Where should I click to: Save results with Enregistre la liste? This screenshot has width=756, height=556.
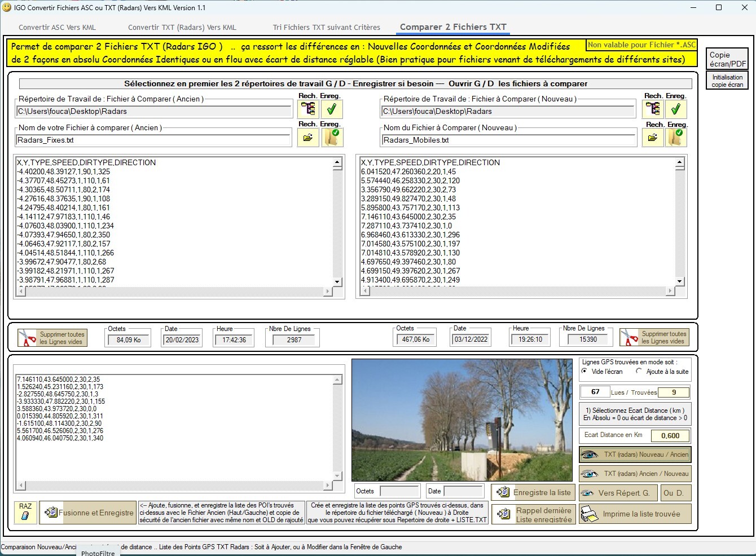[534, 492]
